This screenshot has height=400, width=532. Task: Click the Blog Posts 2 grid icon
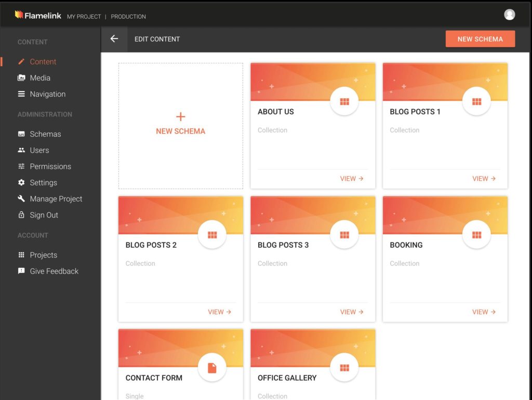coord(212,235)
